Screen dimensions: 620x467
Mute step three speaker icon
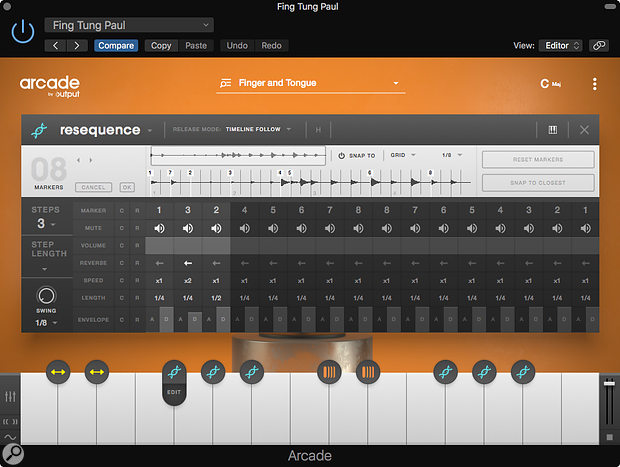[x=216, y=228]
